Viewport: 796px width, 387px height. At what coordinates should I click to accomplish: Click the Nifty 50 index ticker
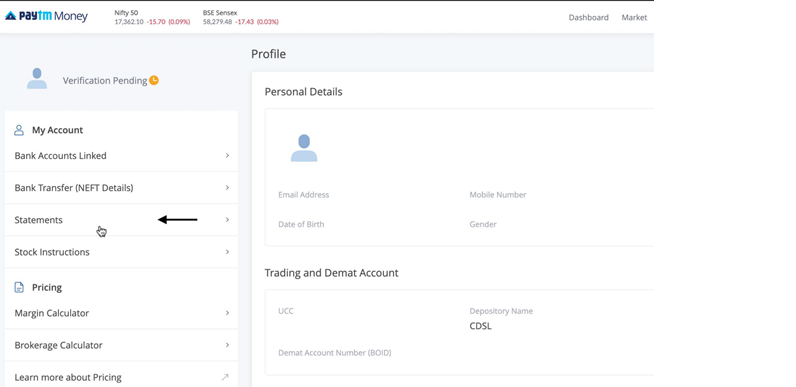[152, 17]
